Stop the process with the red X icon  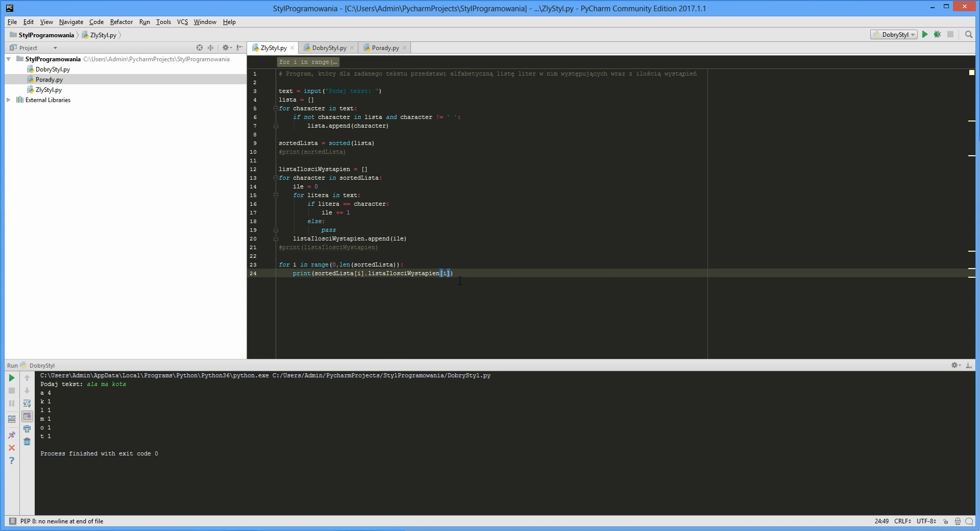coord(12,448)
